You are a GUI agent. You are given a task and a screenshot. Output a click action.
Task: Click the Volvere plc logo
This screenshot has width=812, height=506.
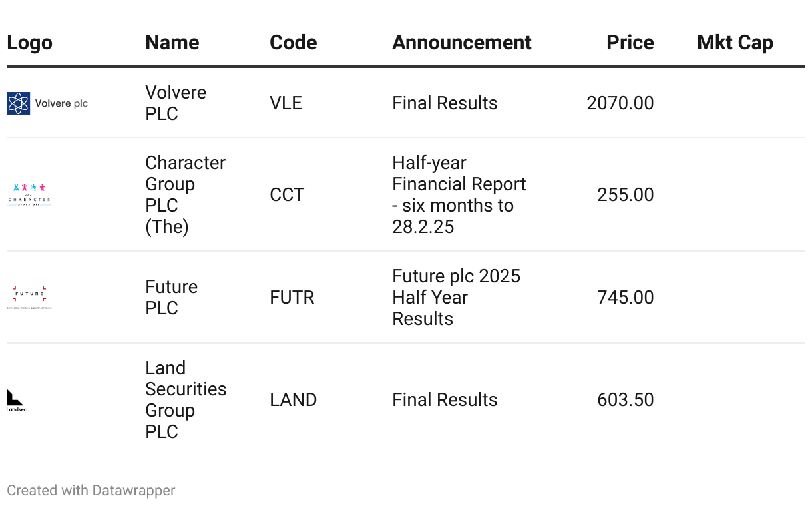click(47, 103)
